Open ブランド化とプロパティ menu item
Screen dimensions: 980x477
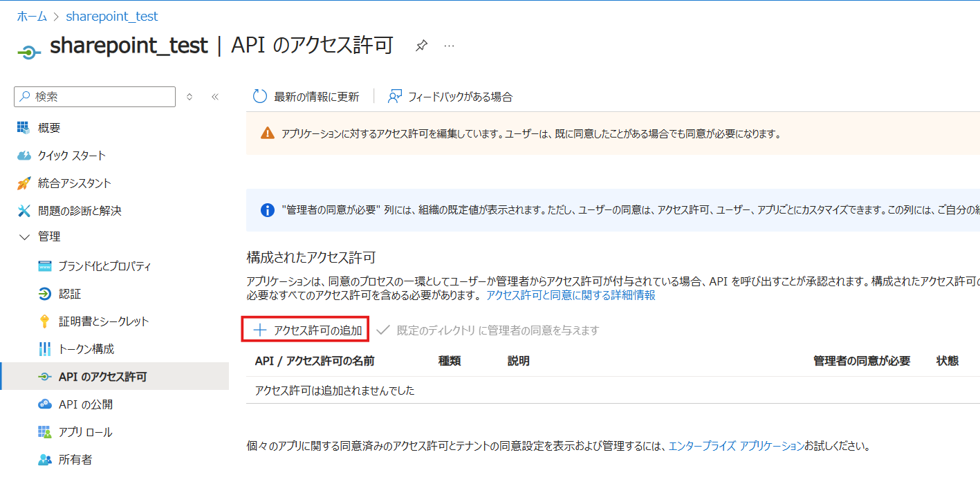pyautogui.click(x=104, y=266)
